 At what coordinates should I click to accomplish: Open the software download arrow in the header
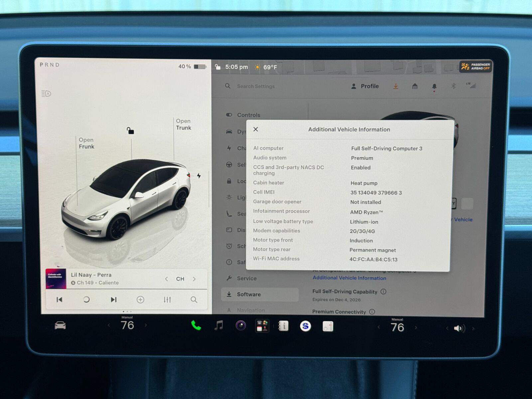pos(396,86)
